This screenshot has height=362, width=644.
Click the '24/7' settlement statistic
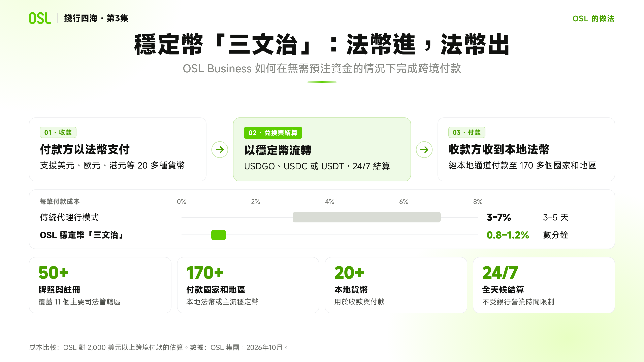(500, 272)
